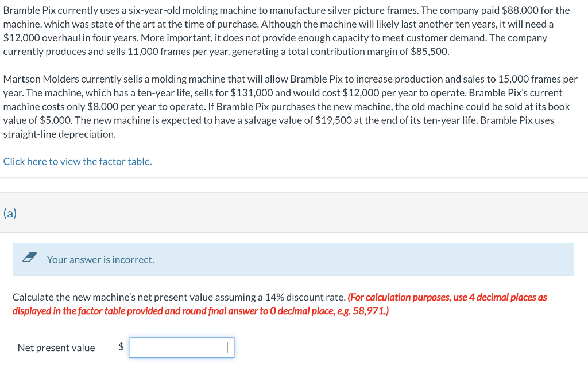Click the dollar sign label before the answer box

(x=121, y=347)
